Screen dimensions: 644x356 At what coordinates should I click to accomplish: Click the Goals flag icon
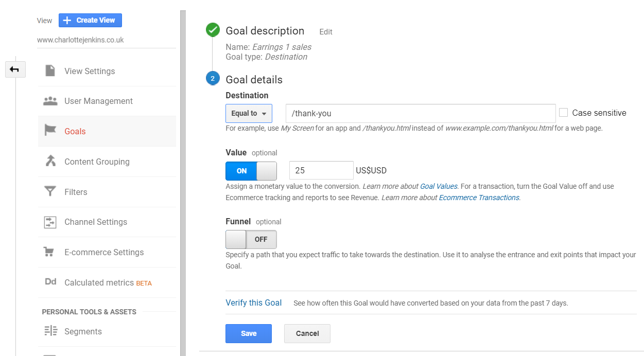click(x=50, y=131)
